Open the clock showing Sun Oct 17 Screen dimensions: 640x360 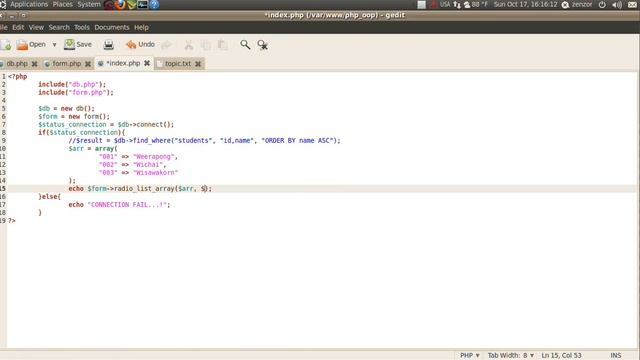(525, 4)
